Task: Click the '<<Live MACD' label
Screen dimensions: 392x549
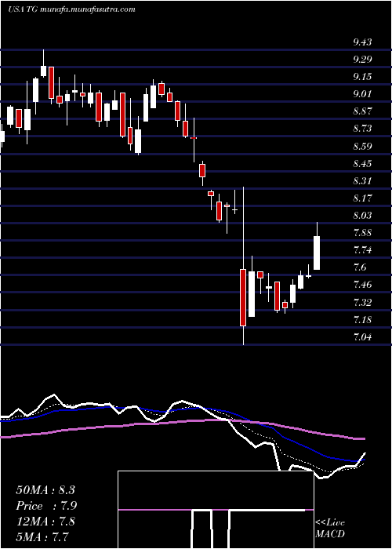Action: (x=330, y=528)
